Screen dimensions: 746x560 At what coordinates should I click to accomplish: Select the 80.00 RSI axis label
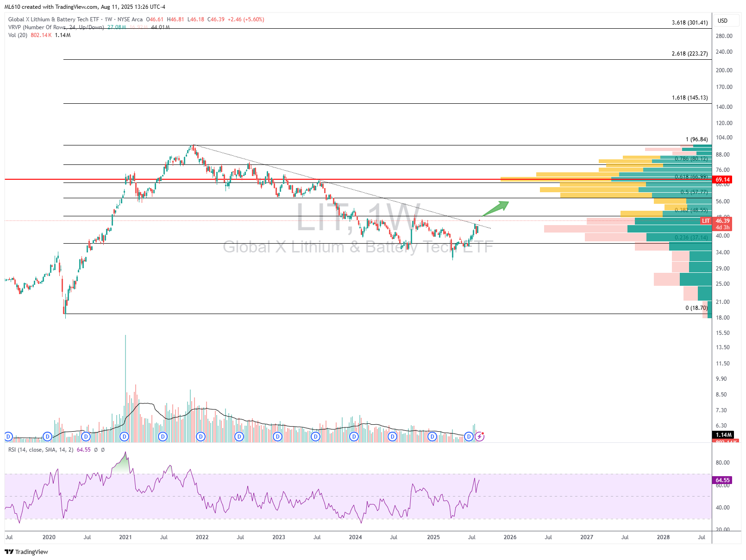(x=722, y=463)
